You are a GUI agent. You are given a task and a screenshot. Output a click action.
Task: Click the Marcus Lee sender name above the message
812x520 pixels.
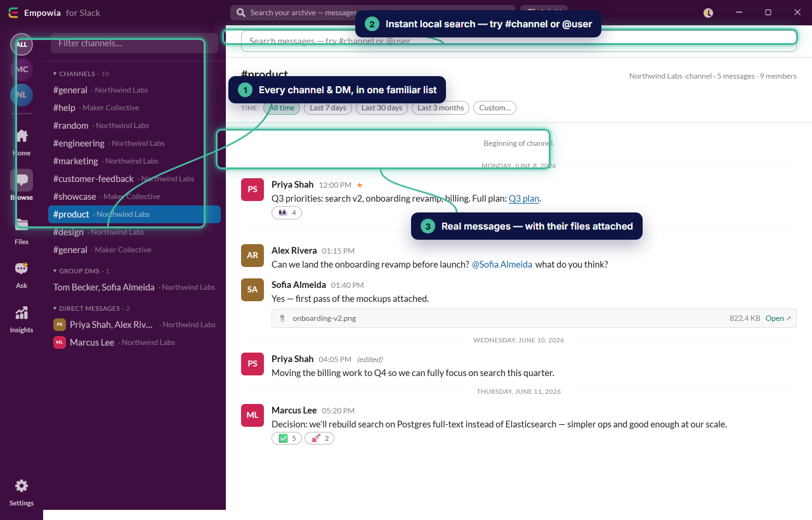[x=294, y=410]
